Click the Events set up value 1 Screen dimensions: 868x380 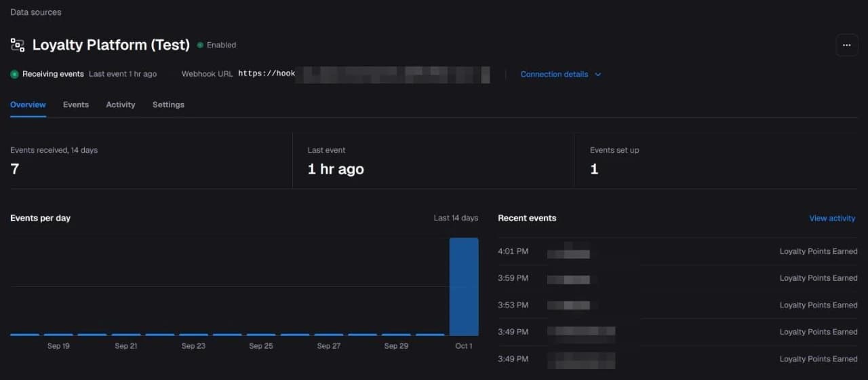[x=594, y=169]
